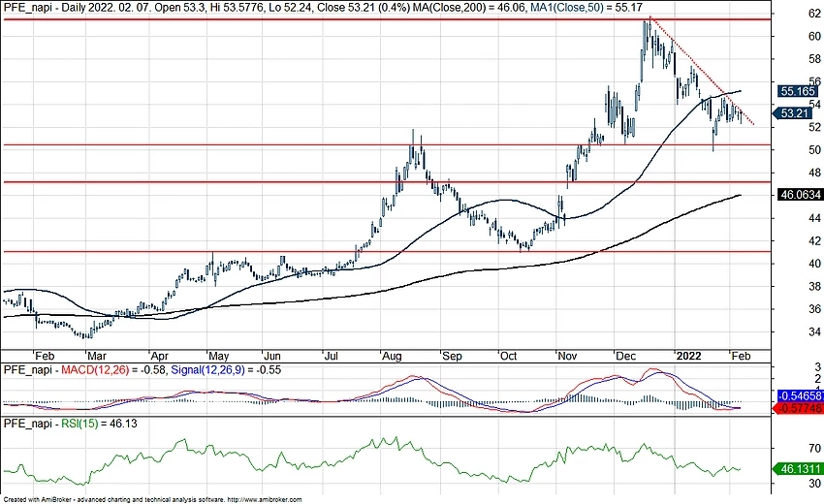Click the 3 level on the MACD axis
824x504 pixels.
click(x=817, y=366)
